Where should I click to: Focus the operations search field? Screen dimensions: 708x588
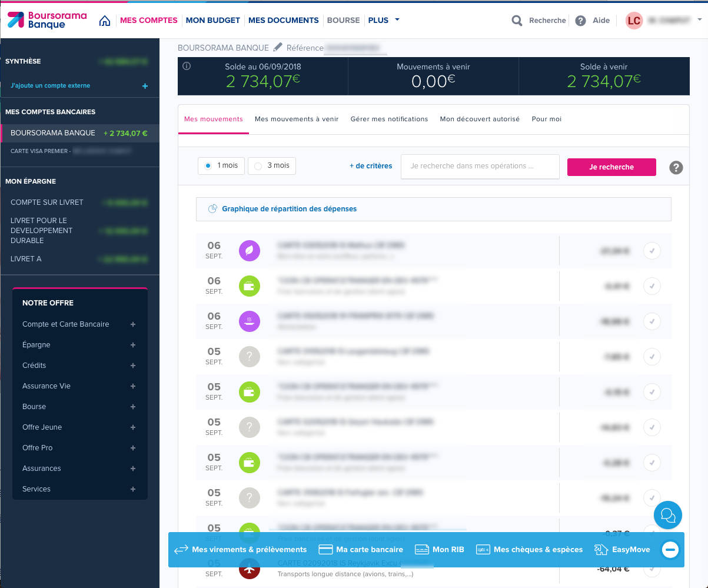(480, 167)
